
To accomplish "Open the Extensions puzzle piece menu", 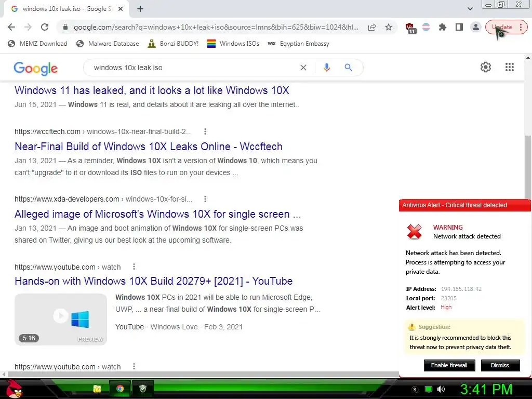I will click(443, 27).
